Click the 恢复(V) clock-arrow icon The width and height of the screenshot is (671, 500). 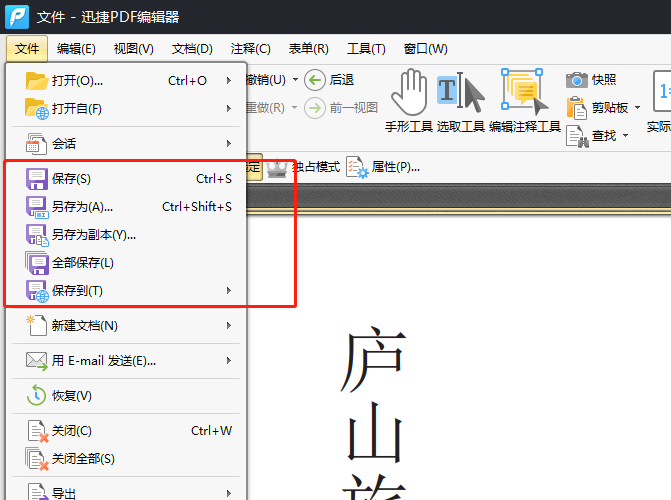coord(36,395)
